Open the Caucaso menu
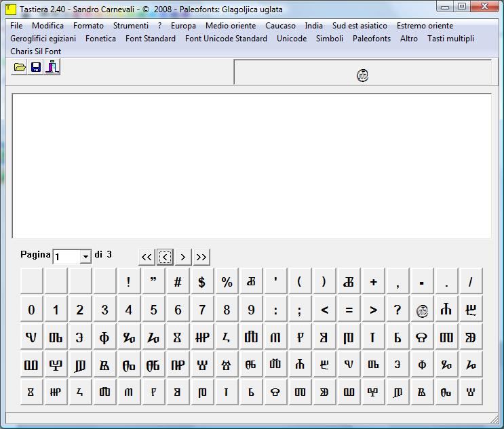This screenshot has height=429, width=504. [280, 26]
